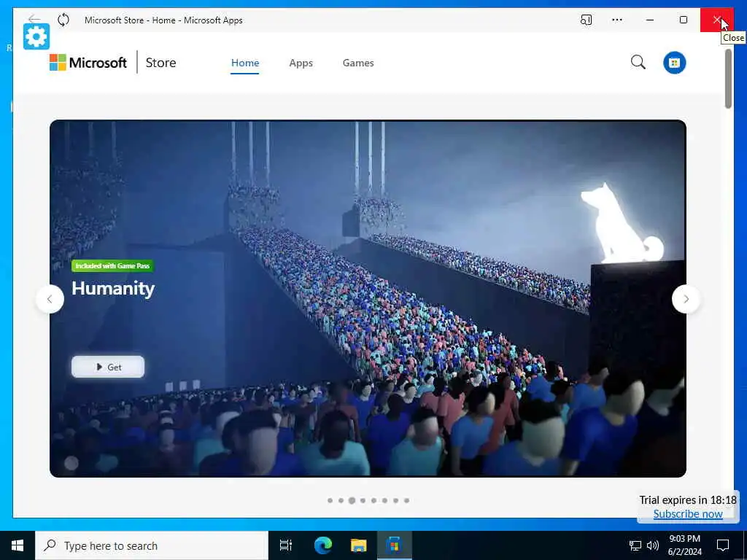Select the second carousel dot
Screen dimensions: 747x560
tap(341, 500)
